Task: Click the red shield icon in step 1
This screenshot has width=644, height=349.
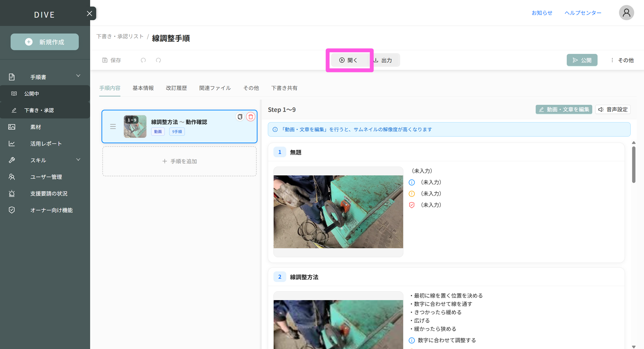Action: [412, 205]
